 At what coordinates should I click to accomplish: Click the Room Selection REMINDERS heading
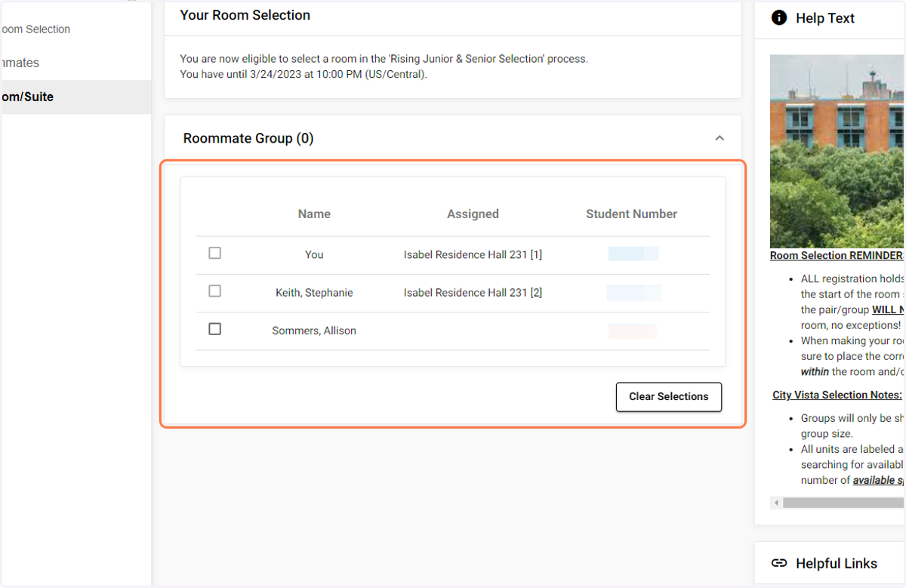837,256
